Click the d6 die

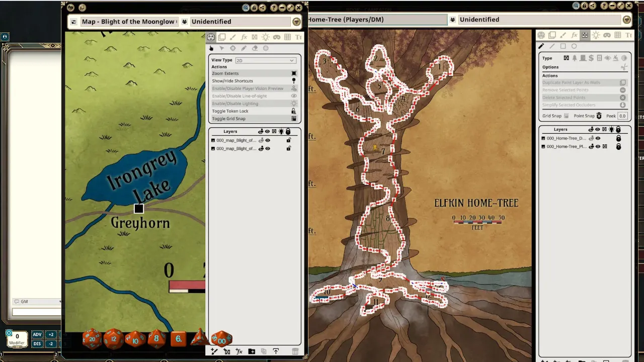179,339
